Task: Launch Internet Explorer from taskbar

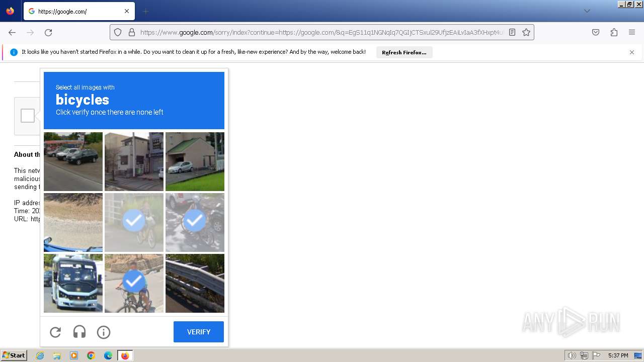Action: point(40,355)
